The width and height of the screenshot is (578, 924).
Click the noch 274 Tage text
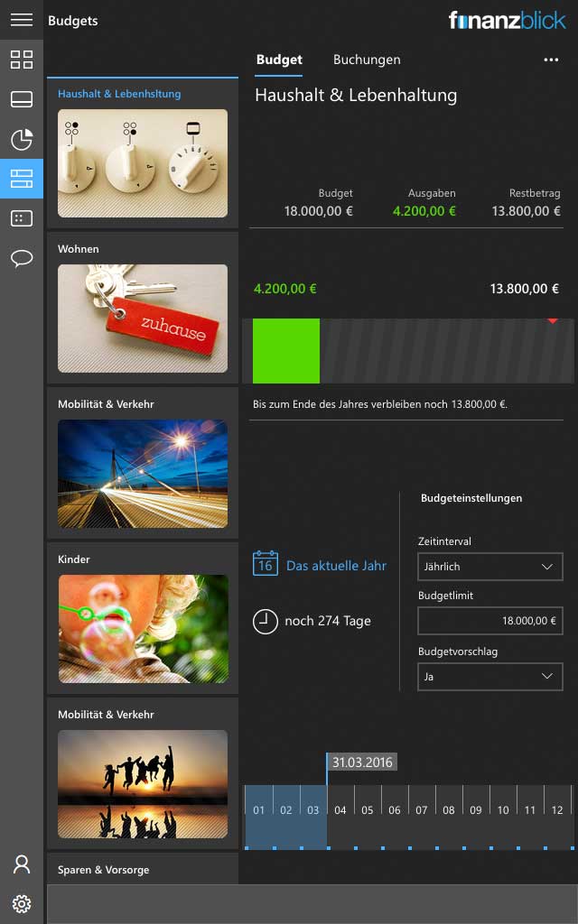pyautogui.click(x=328, y=621)
